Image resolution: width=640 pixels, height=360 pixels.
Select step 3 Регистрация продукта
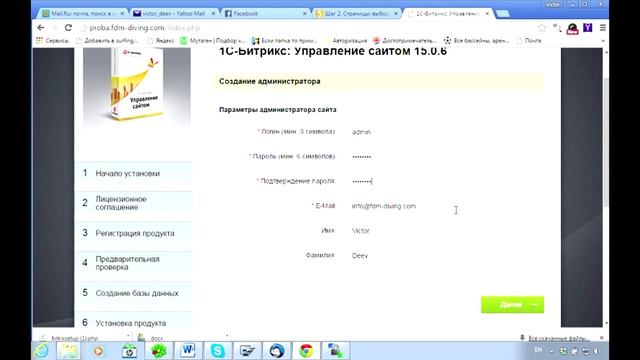tap(133, 233)
